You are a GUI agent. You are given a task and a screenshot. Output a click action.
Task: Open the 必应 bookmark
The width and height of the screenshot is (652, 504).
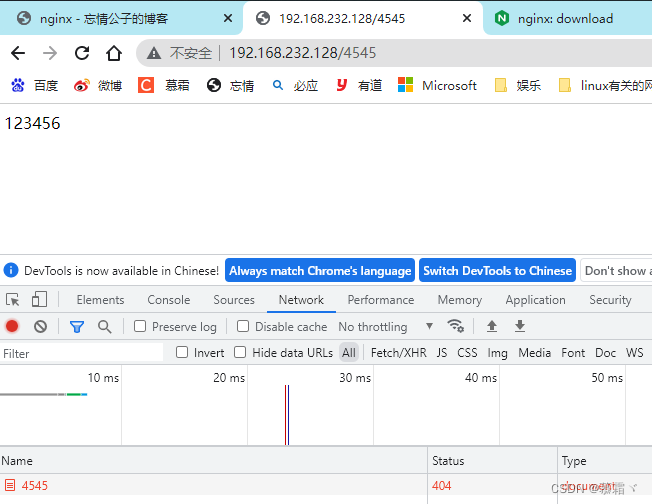[x=295, y=85]
